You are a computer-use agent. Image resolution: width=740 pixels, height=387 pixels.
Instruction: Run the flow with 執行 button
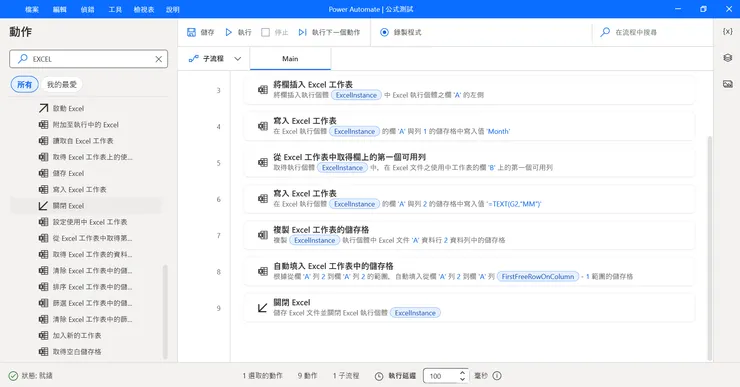(238, 32)
